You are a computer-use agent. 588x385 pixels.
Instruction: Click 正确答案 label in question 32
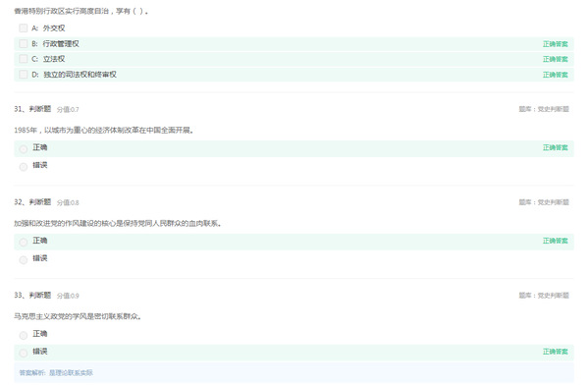556,241
